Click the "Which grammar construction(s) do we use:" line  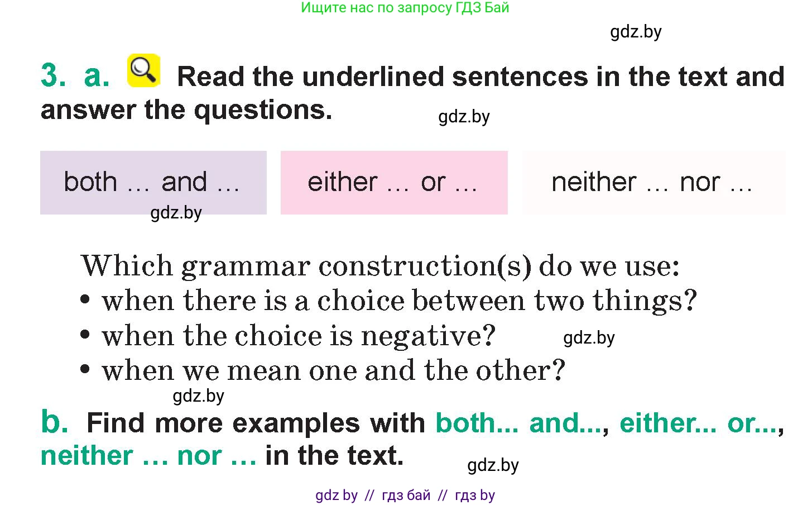pyautogui.click(x=380, y=265)
